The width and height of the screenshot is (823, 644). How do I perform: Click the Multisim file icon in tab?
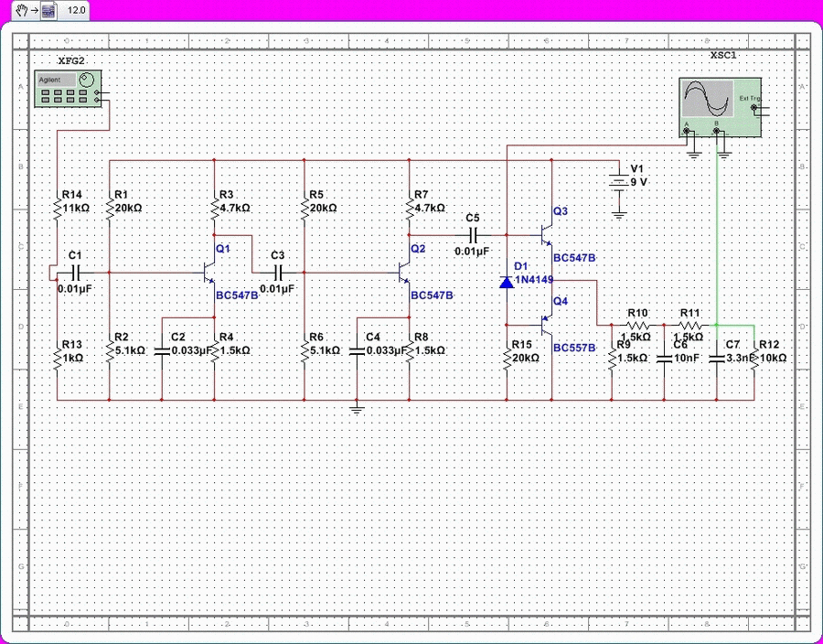coord(48,10)
